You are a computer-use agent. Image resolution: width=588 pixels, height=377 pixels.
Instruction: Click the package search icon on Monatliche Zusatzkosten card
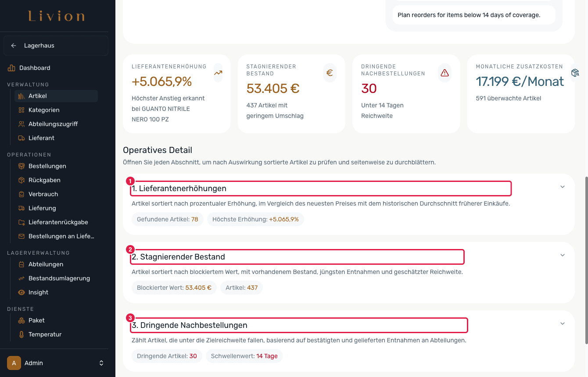(x=575, y=73)
